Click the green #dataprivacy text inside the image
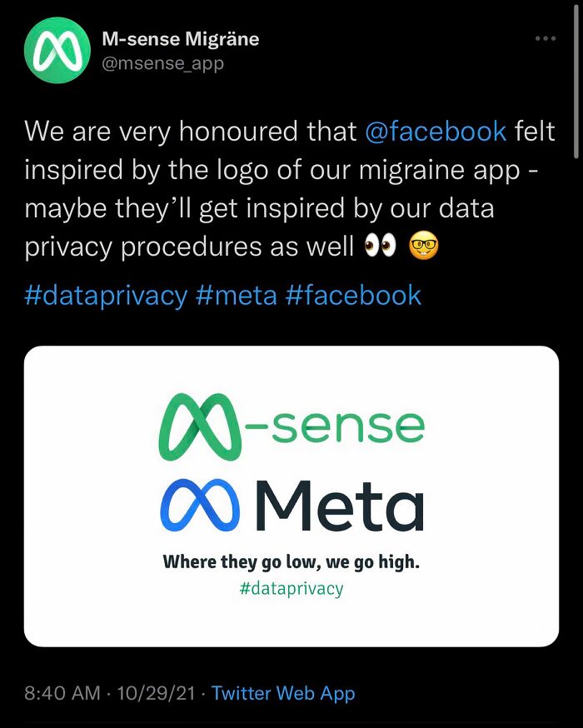 (x=291, y=589)
